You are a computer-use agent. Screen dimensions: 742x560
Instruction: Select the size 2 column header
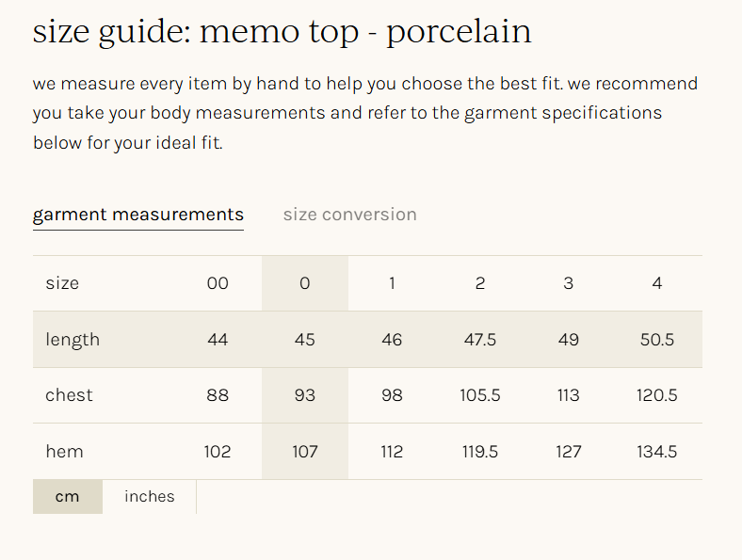coord(480,283)
